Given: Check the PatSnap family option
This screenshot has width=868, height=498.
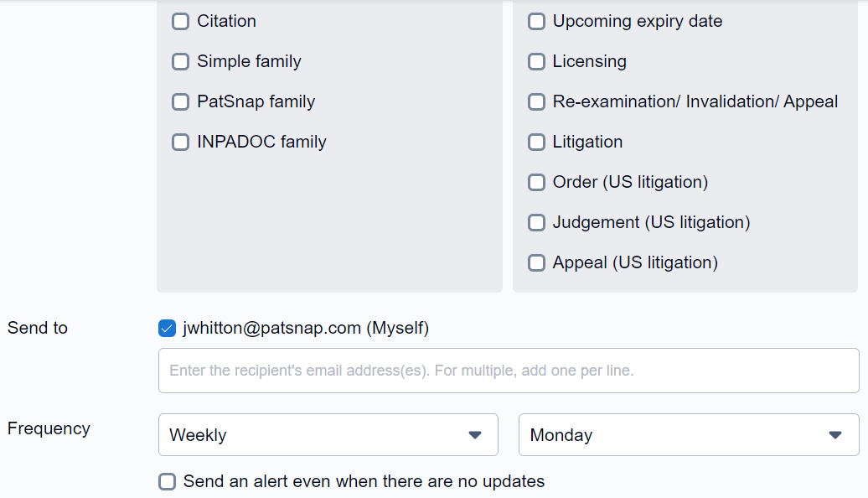Looking at the screenshot, I should click(x=180, y=102).
